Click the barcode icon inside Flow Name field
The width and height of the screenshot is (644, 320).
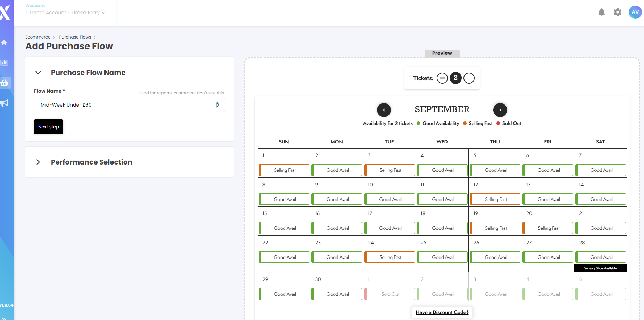pos(218,105)
